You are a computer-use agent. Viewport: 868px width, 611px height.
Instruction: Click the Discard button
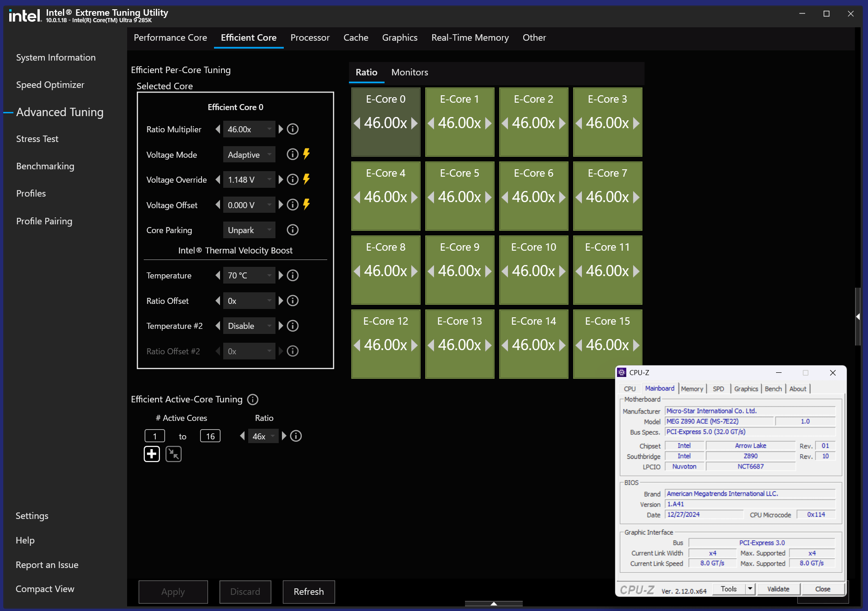(x=245, y=592)
